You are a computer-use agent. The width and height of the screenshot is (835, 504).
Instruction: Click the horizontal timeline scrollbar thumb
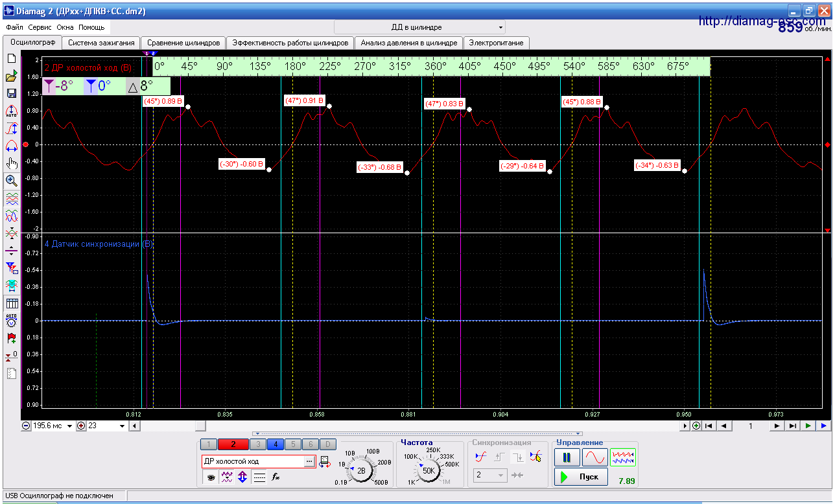pos(200,426)
